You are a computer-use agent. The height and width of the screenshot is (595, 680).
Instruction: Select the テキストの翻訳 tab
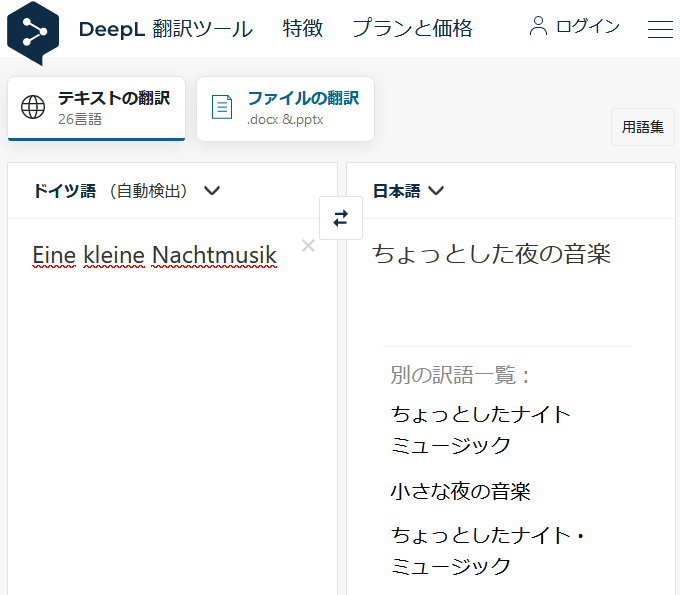click(96, 108)
